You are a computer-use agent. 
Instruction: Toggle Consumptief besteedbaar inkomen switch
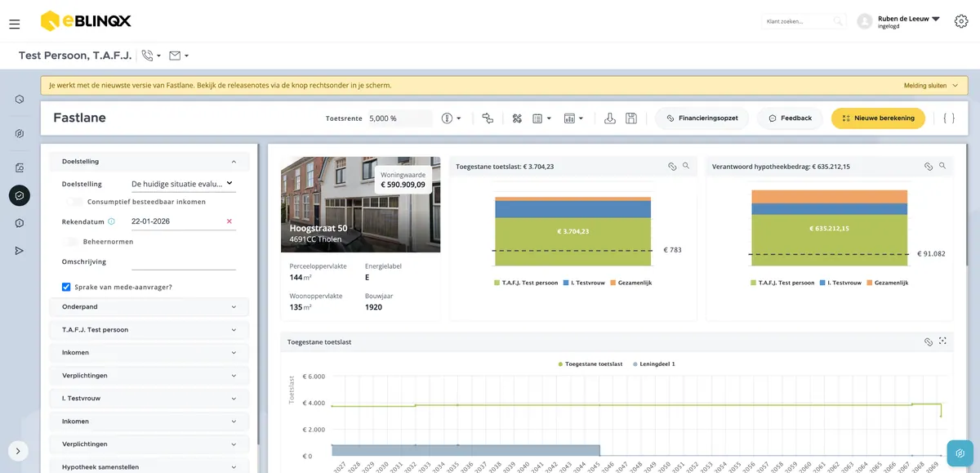click(x=74, y=202)
